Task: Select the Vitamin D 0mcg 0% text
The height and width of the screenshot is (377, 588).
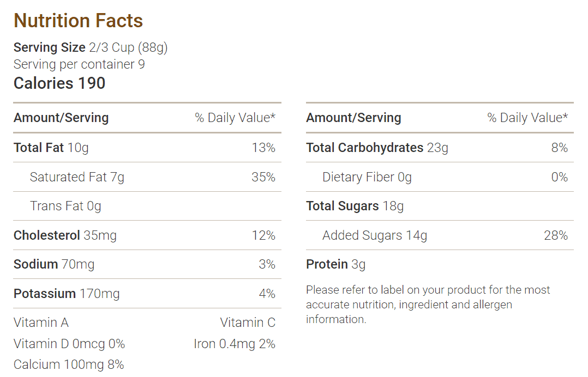Action: (69, 344)
